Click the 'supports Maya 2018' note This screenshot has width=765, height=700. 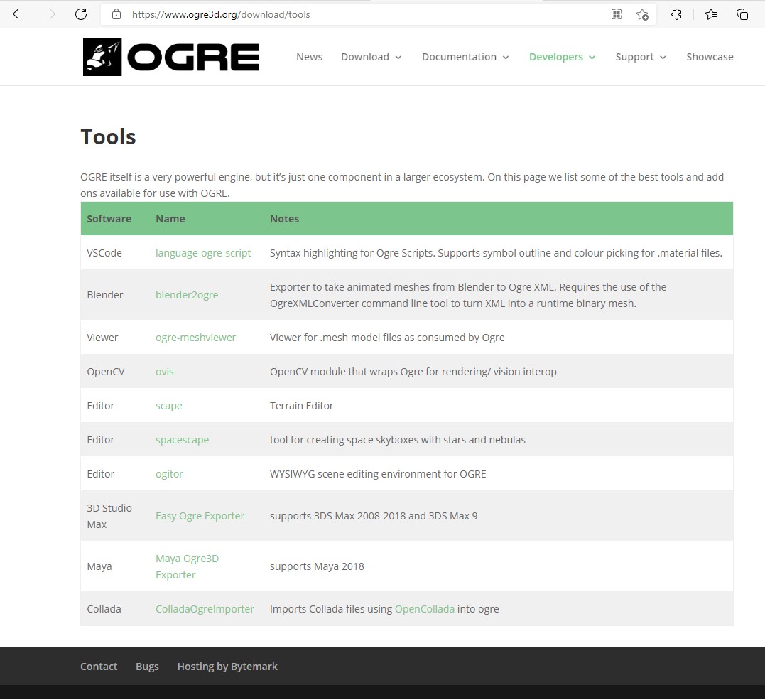click(317, 566)
